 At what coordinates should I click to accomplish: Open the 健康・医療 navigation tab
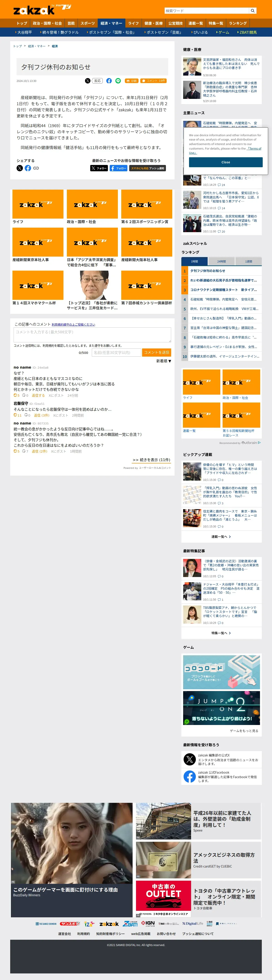(153, 23)
